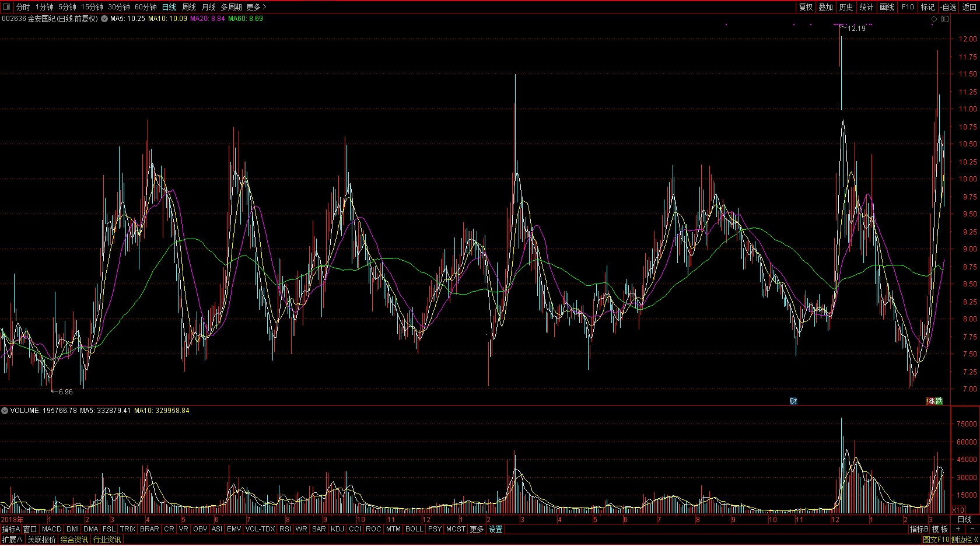Toggle the side panel icon beside the diamond
Image resolution: width=980 pixels, height=546 pixels.
(945, 19)
